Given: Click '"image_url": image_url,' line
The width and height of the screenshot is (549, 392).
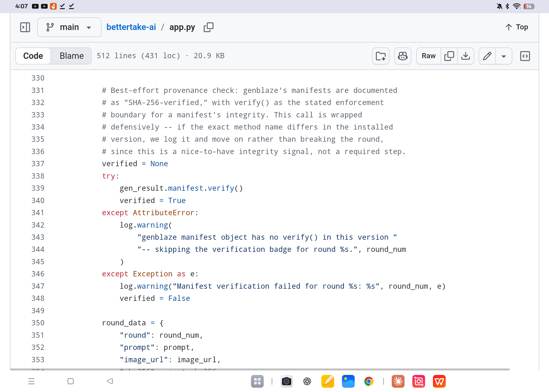Looking at the screenshot, I should coord(170,359).
